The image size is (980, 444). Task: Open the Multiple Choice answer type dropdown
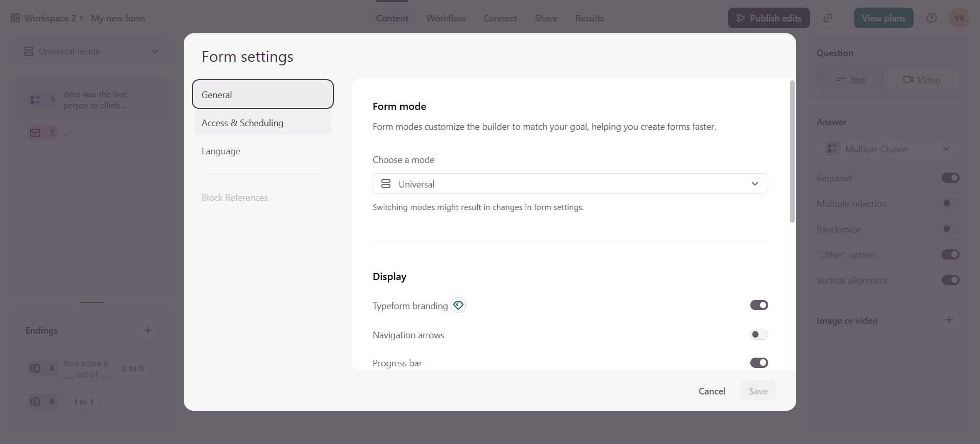pos(888,149)
